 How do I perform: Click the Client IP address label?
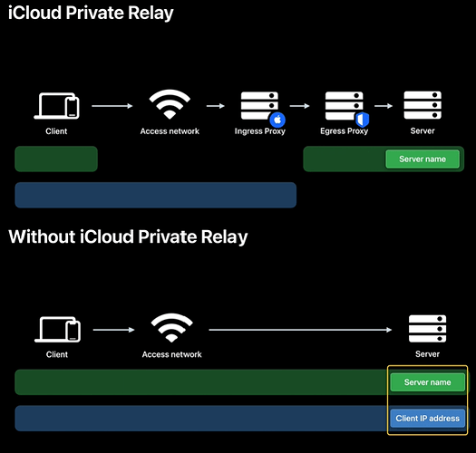coord(427,419)
